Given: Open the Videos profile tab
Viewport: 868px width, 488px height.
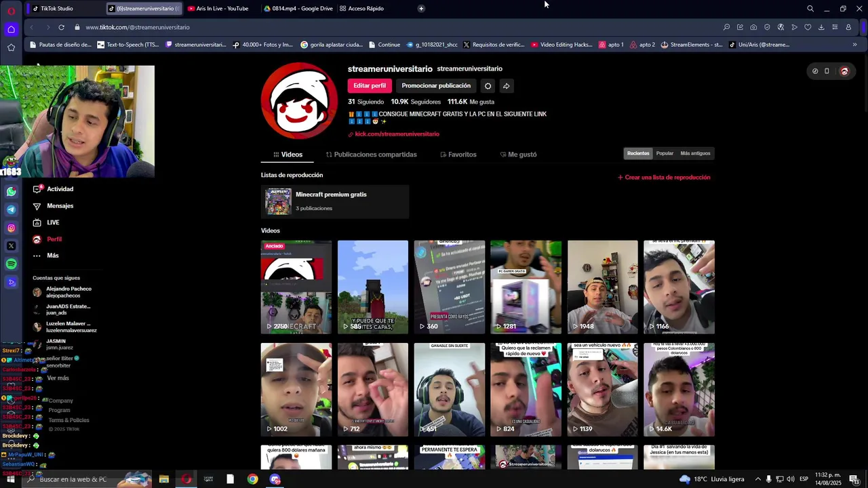Looking at the screenshot, I should 288,155.
